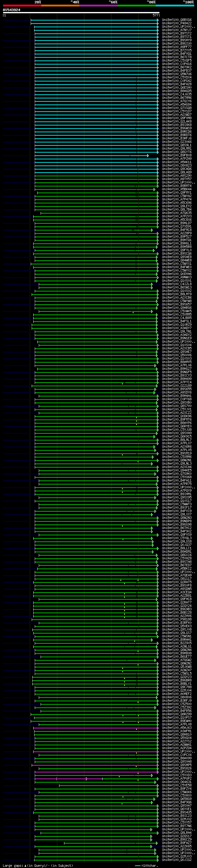Click the purple alignment bar for UniRef100_A5AJ63
The height and width of the screenshot is (868, 197).
click(96, 728)
